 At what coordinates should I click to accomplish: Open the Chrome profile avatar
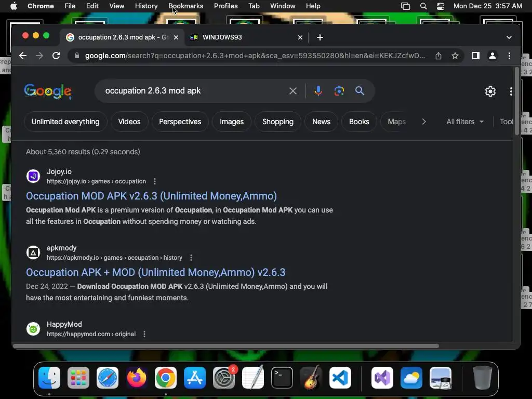click(x=493, y=56)
